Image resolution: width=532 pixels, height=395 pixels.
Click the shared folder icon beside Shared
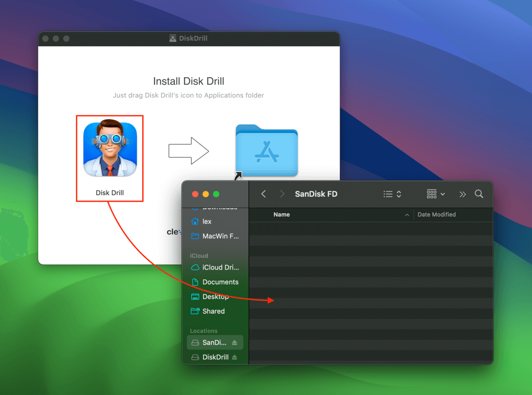pyautogui.click(x=195, y=312)
